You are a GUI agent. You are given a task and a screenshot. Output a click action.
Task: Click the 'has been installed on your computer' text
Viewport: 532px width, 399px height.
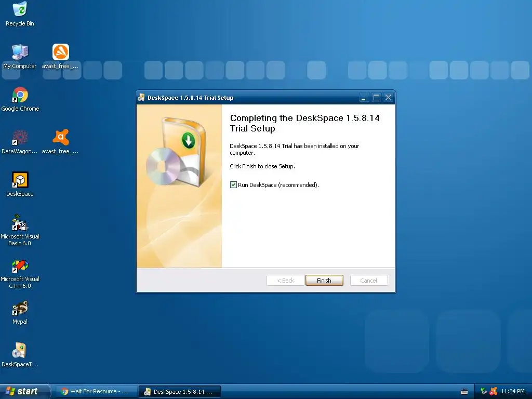(x=294, y=149)
